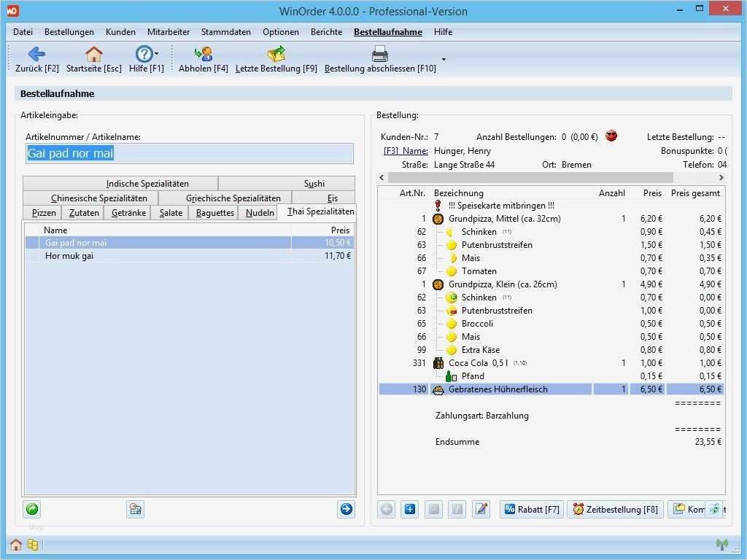Switch to the Pizzen tab
The width and height of the screenshot is (747, 560).
[42, 212]
